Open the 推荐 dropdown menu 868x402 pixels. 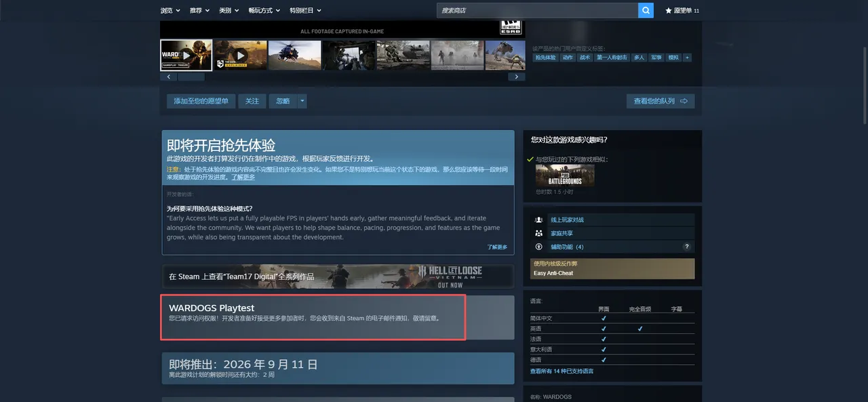199,10
